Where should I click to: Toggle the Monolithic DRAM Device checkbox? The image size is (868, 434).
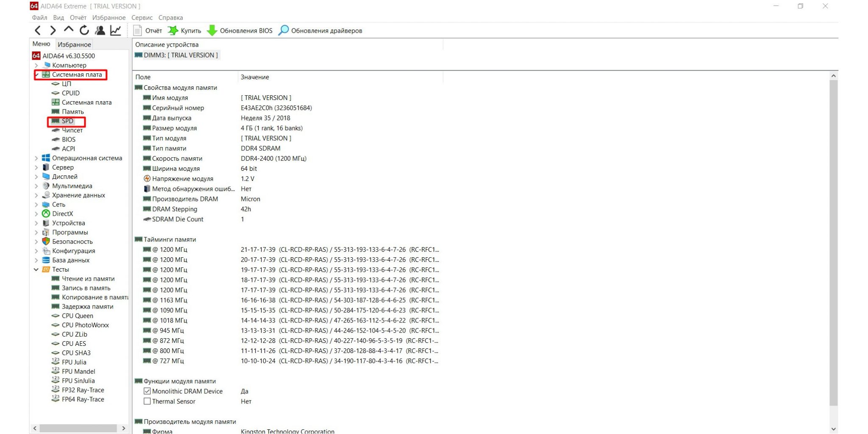click(x=147, y=391)
